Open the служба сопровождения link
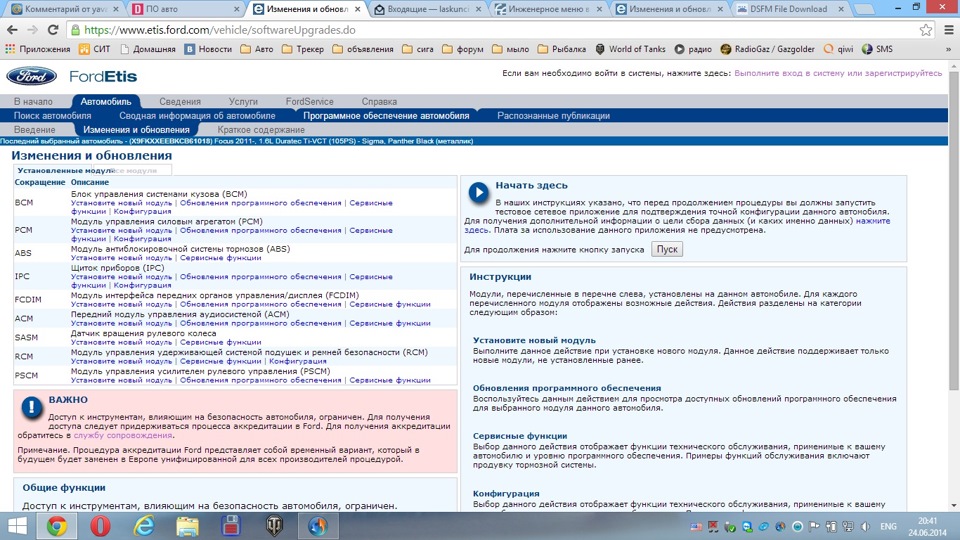 coord(122,435)
